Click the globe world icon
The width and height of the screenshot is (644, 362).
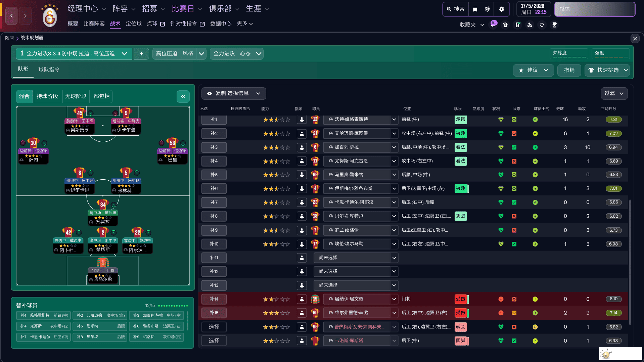pyautogui.click(x=488, y=9)
